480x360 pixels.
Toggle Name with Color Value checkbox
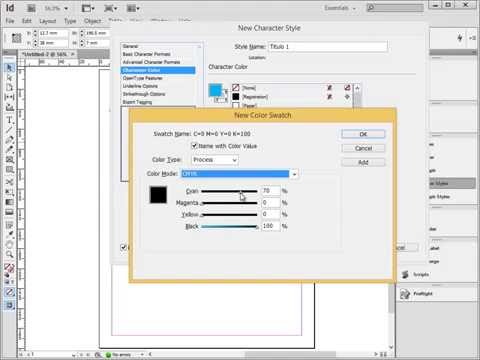(194, 146)
